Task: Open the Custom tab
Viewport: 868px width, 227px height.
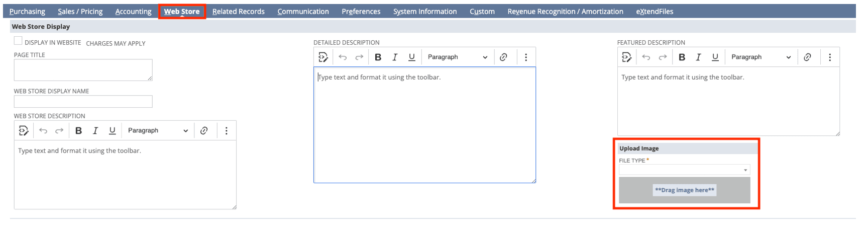Action: [x=482, y=12]
